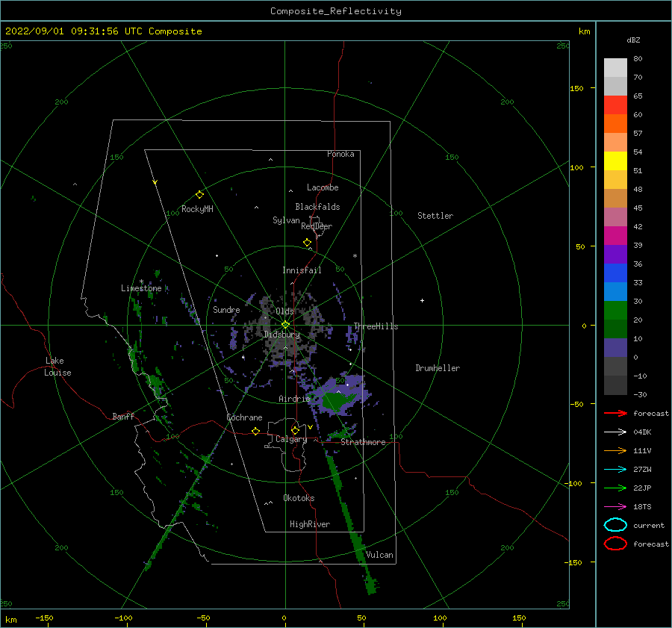Select the red 60-65 dBZ swatch
This screenshot has height=628, width=672.
point(615,105)
